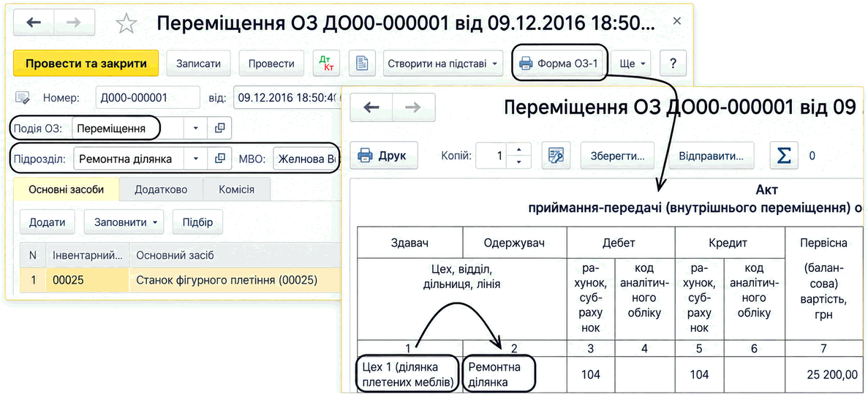Click the Провести та закрити button
Image resolution: width=868 pixels, height=405 pixels.
pos(86,63)
